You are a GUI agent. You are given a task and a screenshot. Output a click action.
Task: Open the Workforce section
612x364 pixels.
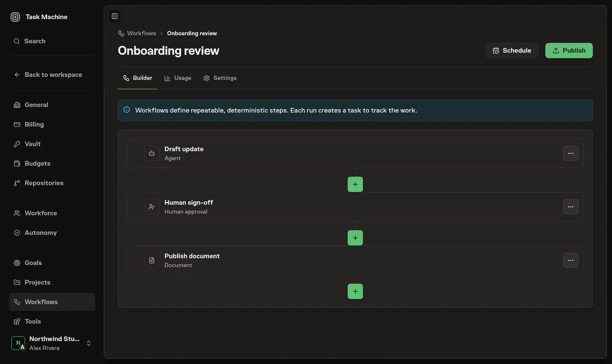[52, 213]
